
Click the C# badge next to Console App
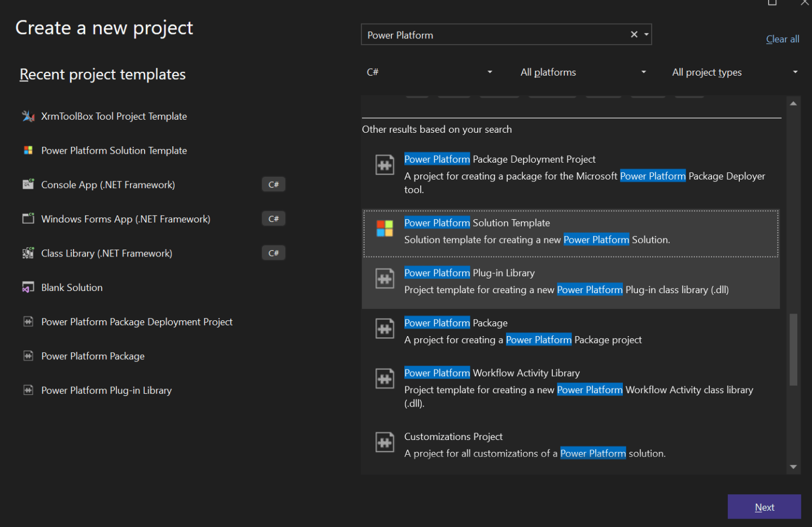273,184
